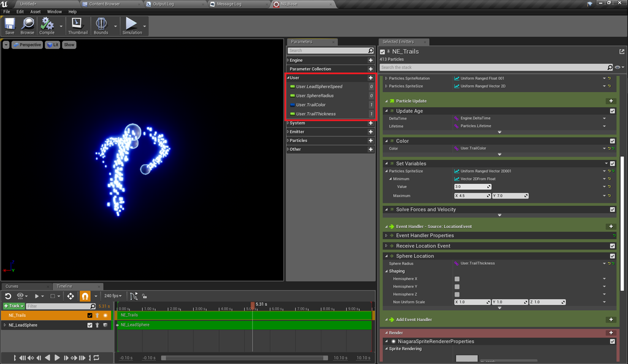This screenshot has height=364, width=628.
Task: Disable the Update Age module checkbox
Action: 613,111
